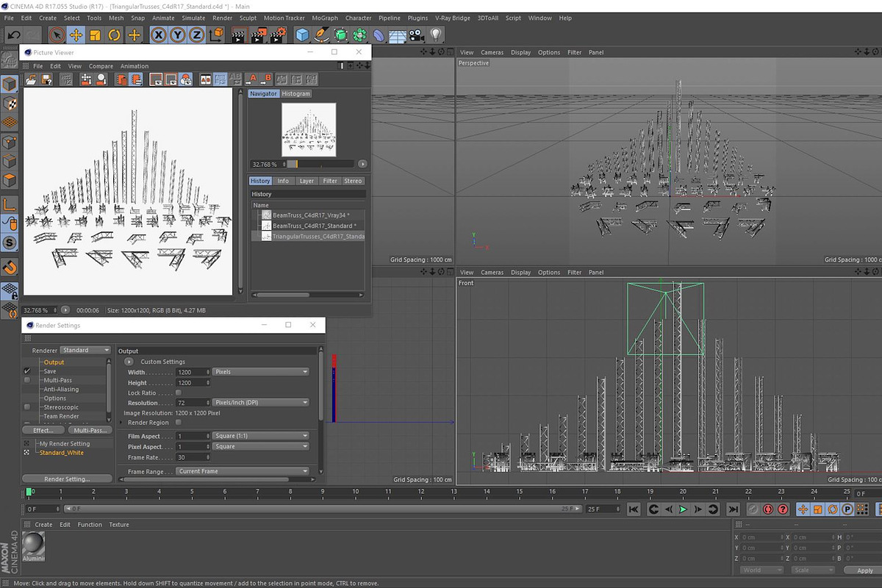Click the Effect... button

(43, 430)
